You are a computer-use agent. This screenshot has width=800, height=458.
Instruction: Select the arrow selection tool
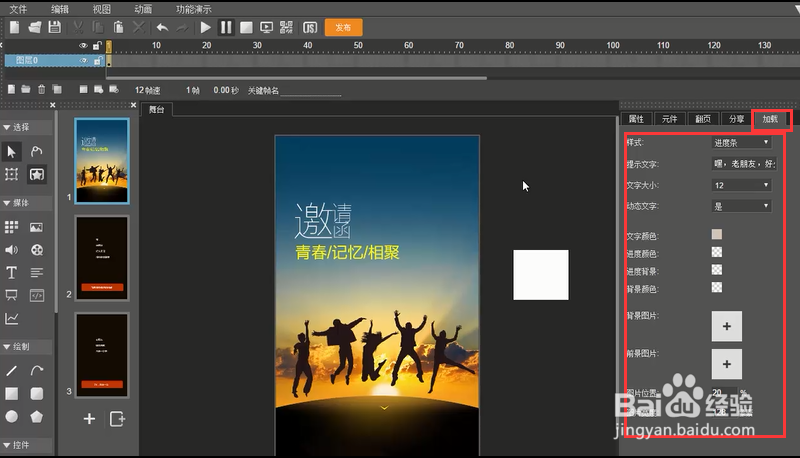tap(11, 151)
